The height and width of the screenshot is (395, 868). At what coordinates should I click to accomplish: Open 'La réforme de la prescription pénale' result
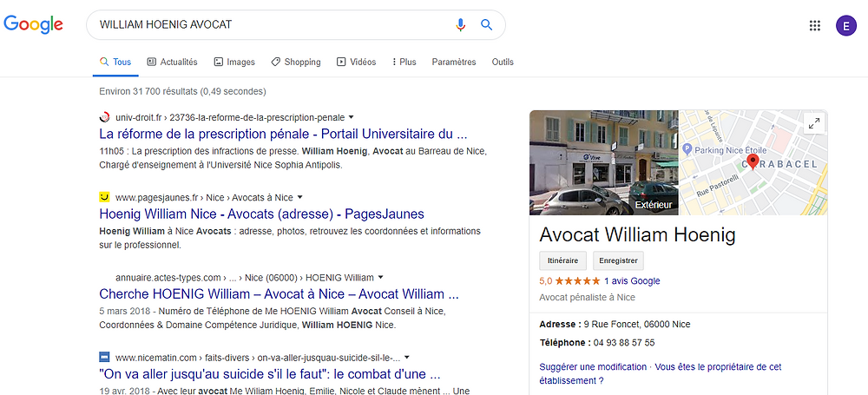point(284,134)
